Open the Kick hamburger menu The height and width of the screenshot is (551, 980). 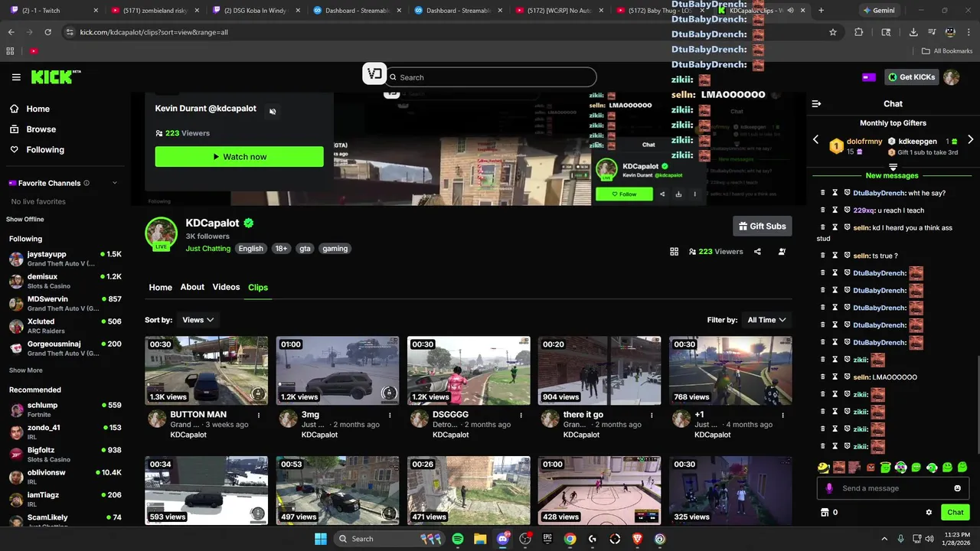16,77
